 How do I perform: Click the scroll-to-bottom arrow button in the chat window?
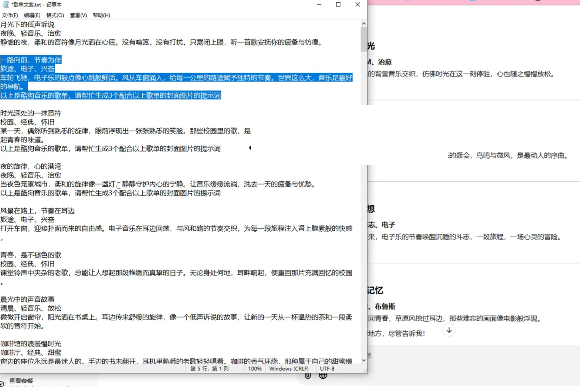point(449,330)
